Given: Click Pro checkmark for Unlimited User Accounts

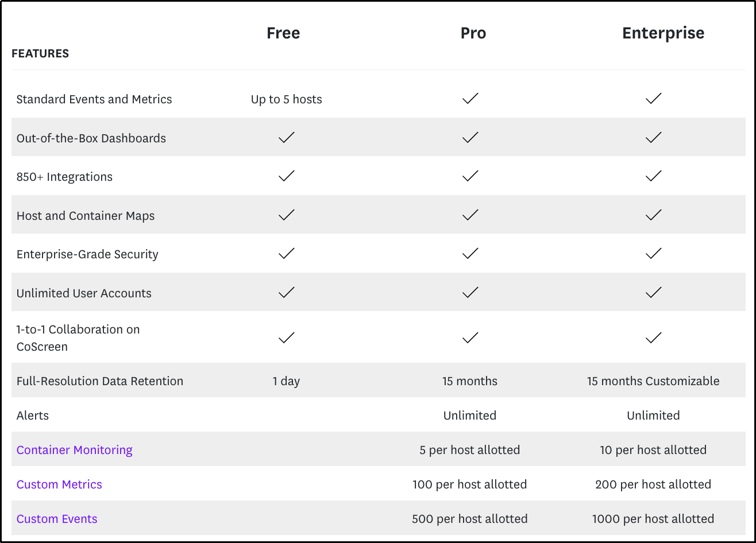Looking at the screenshot, I should (x=470, y=292).
